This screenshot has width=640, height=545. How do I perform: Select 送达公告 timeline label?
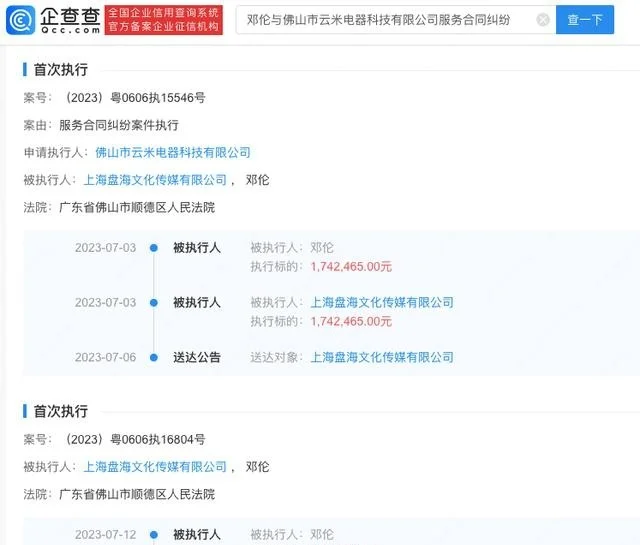[x=197, y=357]
